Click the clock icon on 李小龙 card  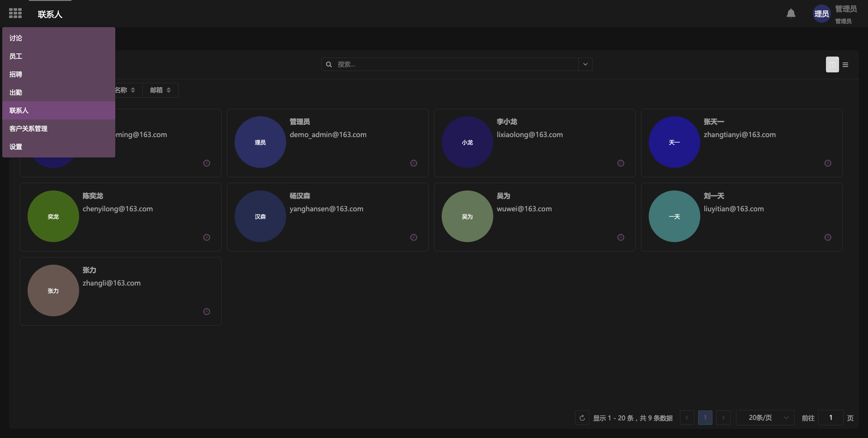pos(621,163)
